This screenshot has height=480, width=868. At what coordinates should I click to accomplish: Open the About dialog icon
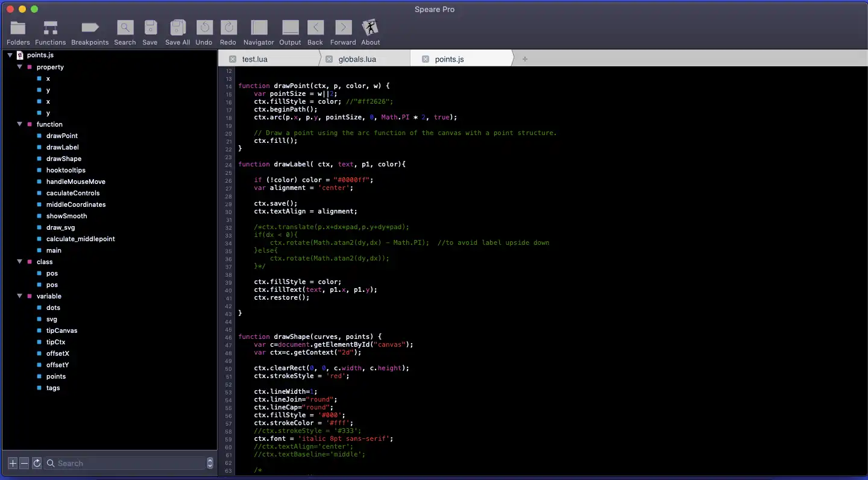click(370, 28)
